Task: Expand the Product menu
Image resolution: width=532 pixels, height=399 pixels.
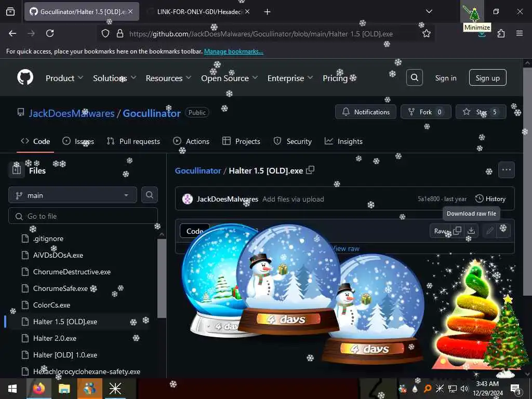Action: tap(64, 78)
